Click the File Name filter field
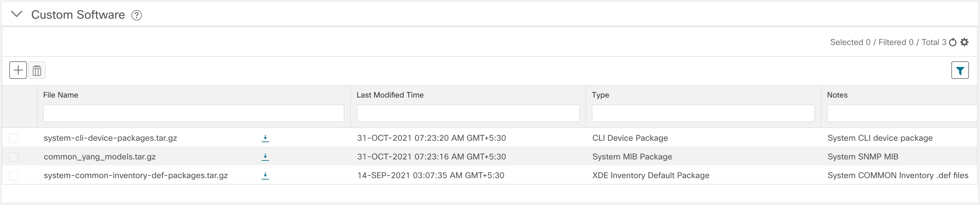 [x=193, y=113]
